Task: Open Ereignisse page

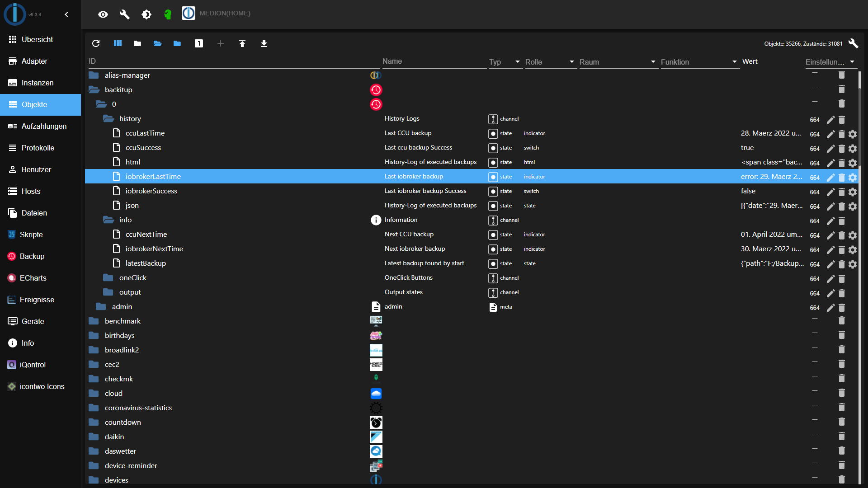Action: (x=41, y=300)
